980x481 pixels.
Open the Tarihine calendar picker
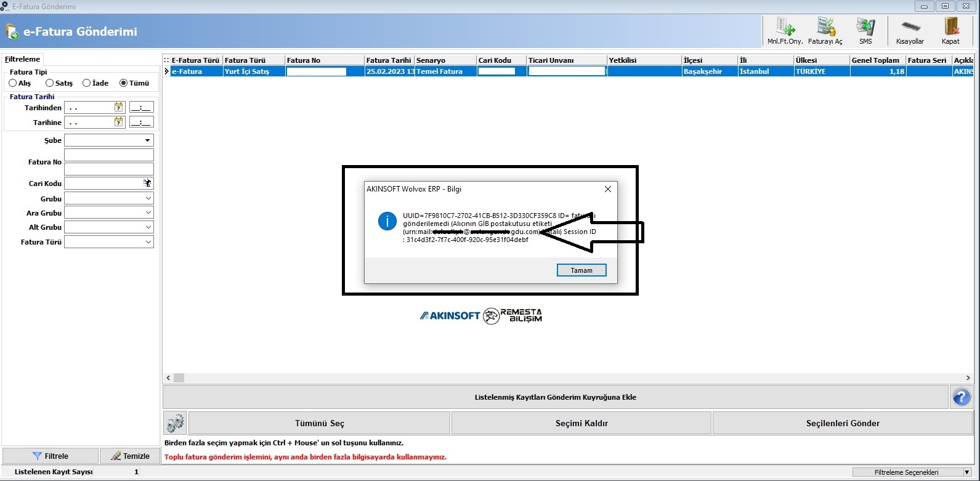[x=118, y=122]
